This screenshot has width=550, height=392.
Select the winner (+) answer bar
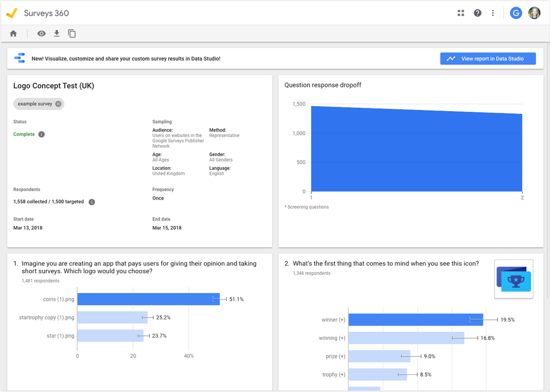coord(415,319)
